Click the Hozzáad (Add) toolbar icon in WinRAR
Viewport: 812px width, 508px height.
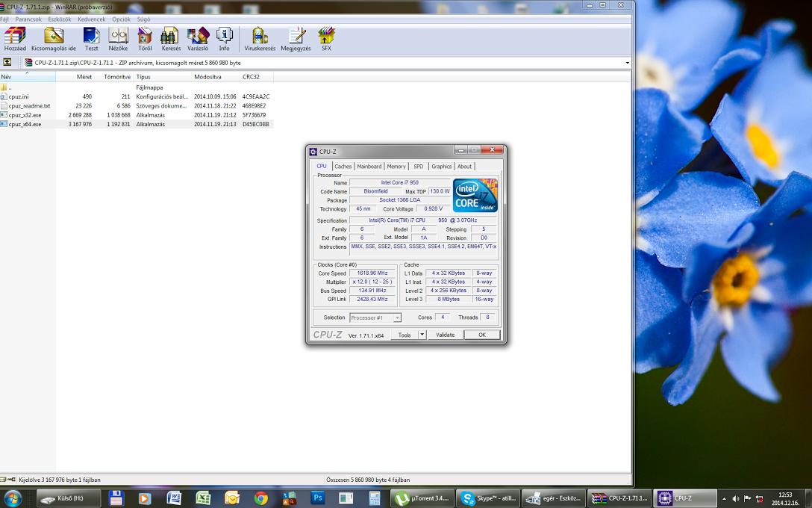coord(15,40)
